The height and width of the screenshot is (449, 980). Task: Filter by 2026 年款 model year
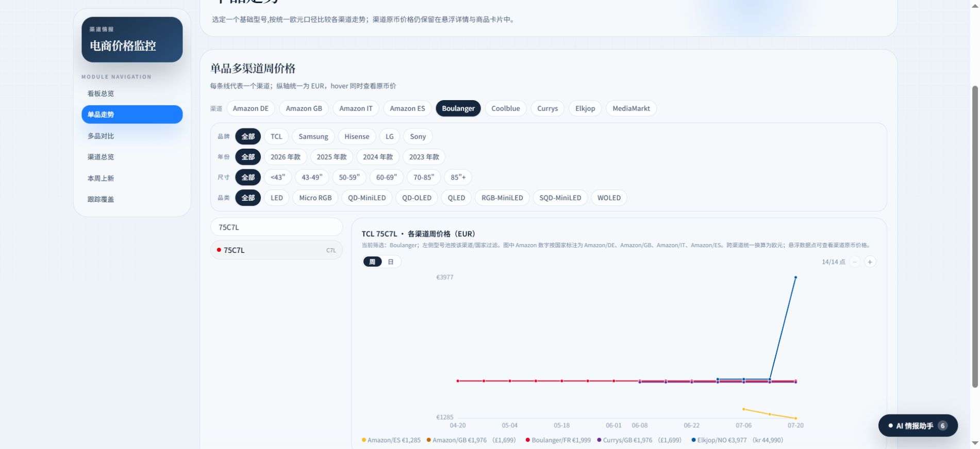286,157
